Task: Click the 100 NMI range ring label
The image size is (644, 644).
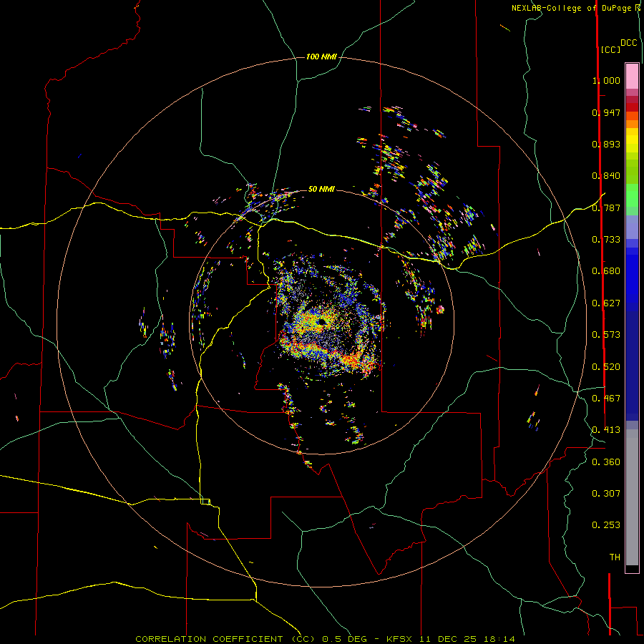Action: pyautogui.click(x=321, y=57)
